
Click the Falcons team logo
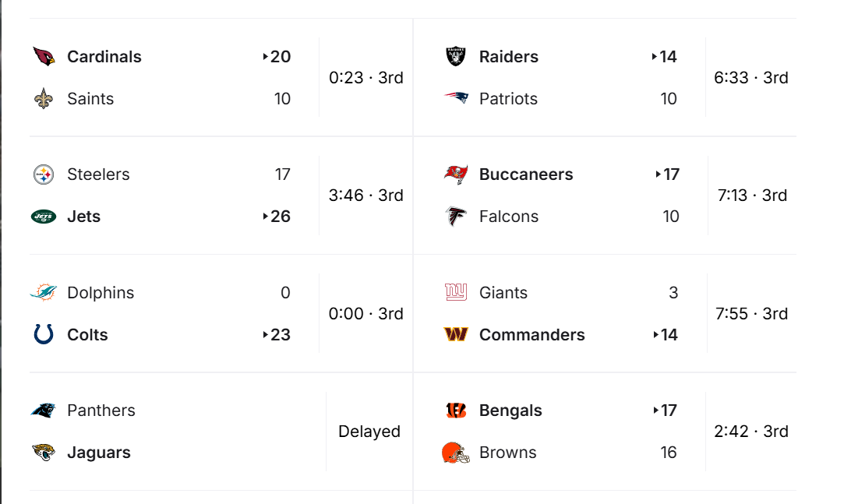(x=456, y=217)
